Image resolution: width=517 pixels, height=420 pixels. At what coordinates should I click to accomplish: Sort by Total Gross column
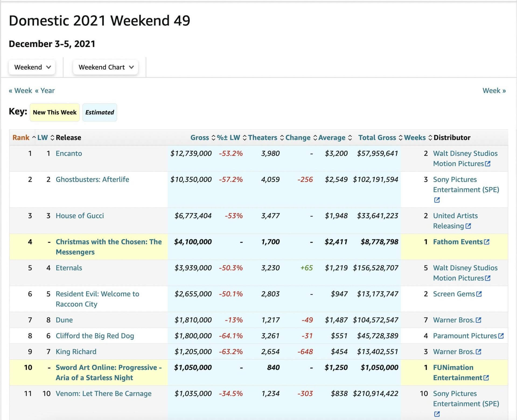pyautogui.click(x=380, y=137)
